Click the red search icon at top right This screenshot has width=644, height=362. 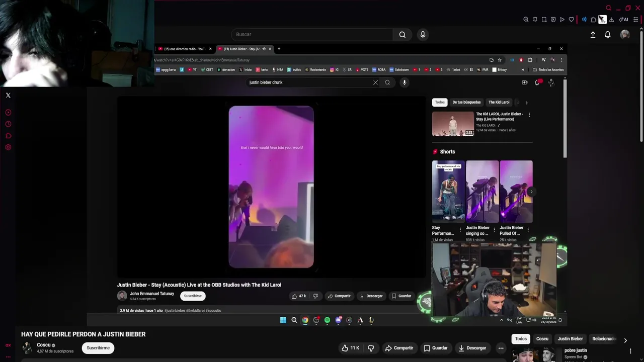[x=608, y=8]
